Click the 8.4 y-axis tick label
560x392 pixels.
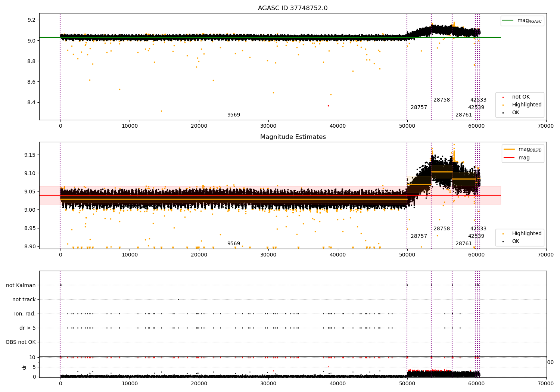click(x=32, y=103)
